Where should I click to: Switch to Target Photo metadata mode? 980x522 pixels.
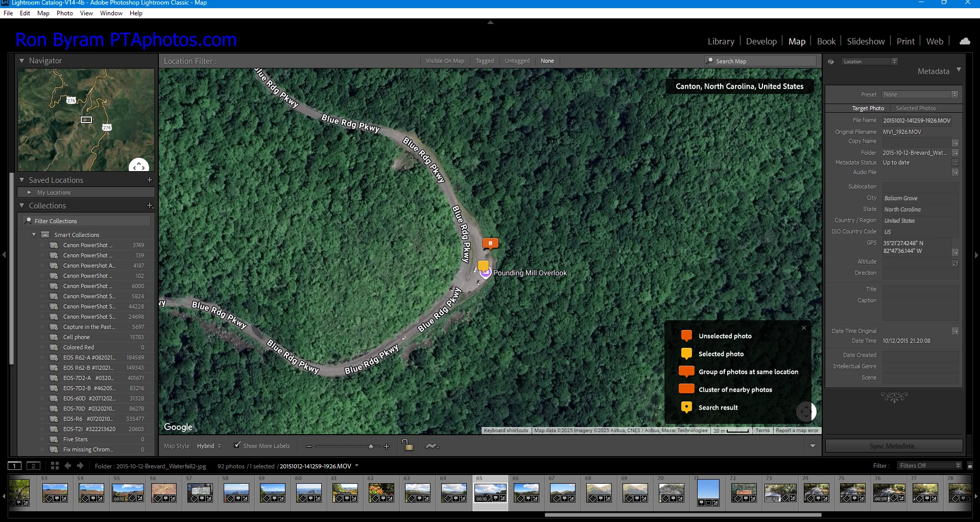868,108
